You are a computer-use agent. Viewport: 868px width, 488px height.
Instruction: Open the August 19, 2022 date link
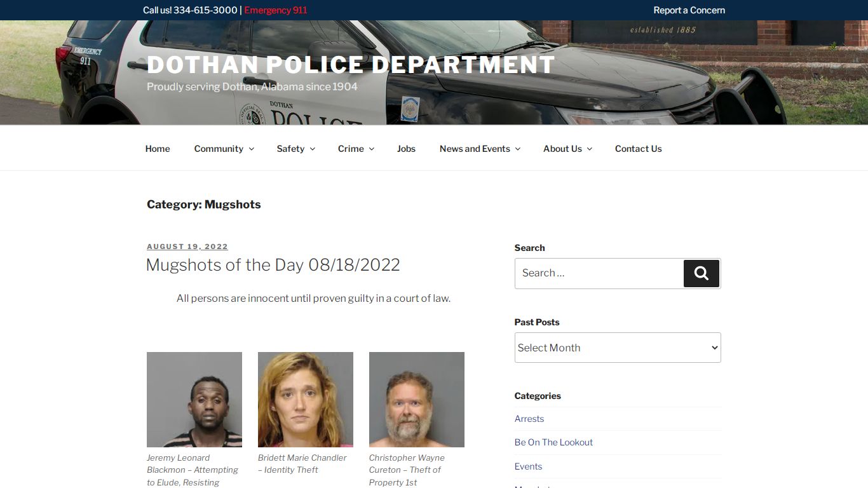click(187, 247)
